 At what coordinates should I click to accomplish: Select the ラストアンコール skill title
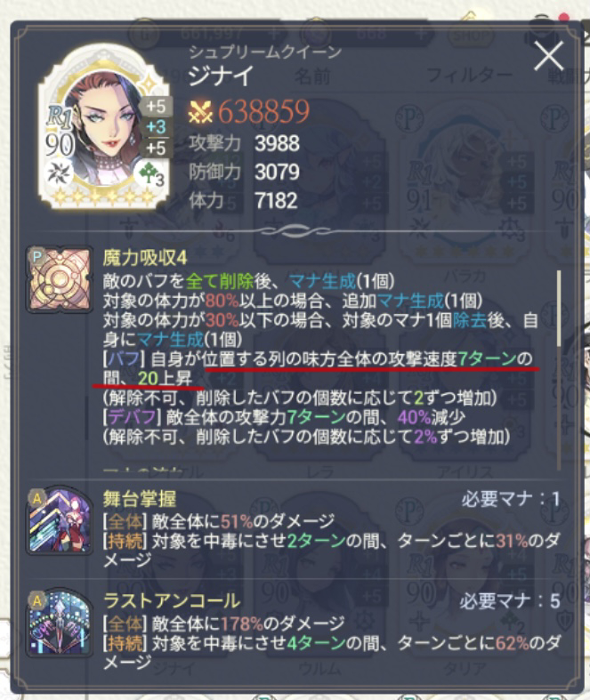(x=172, y=600)
